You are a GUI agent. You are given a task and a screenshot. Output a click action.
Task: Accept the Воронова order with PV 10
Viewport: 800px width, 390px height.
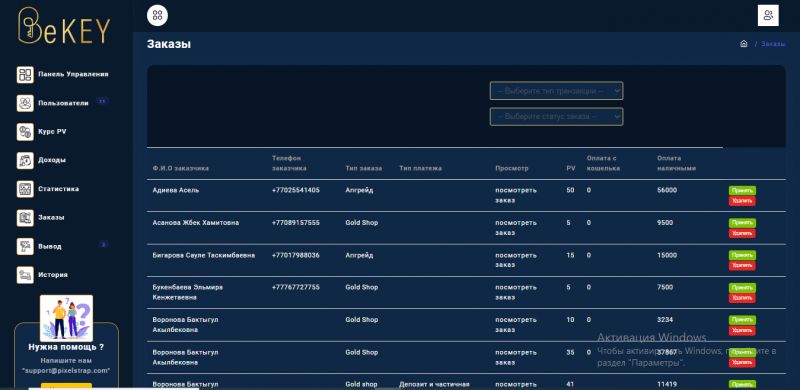[742, 320]
